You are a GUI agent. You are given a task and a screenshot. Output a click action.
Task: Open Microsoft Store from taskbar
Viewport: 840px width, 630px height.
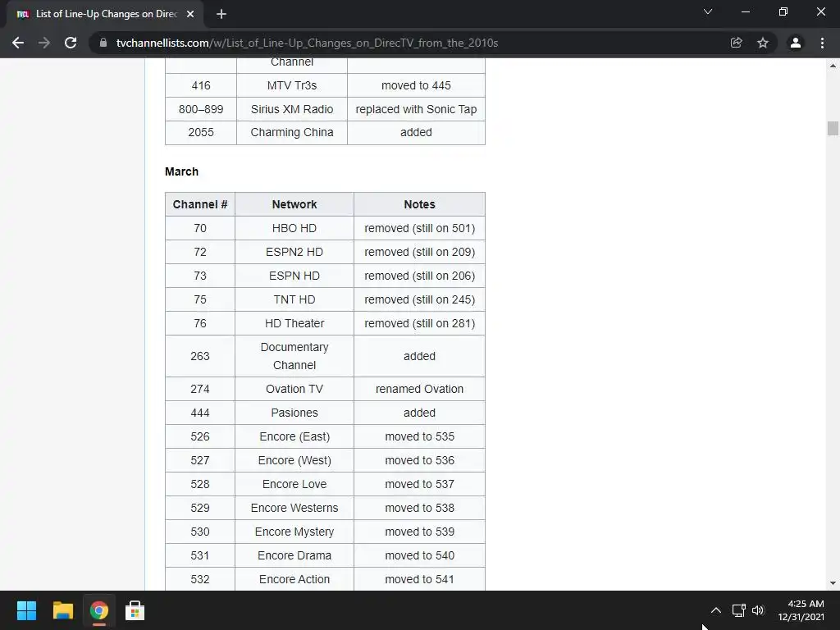pos(135,610)
